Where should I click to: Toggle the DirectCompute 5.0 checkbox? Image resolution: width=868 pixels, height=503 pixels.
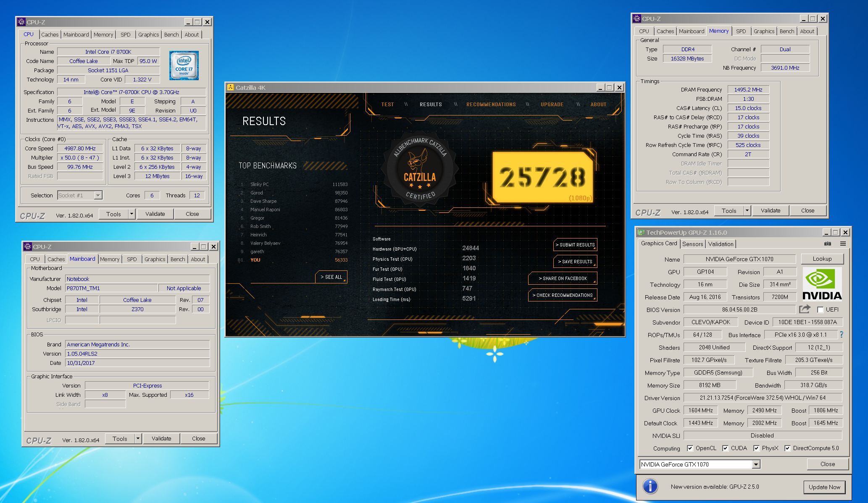pyautogui.click(x=787, y=448)
